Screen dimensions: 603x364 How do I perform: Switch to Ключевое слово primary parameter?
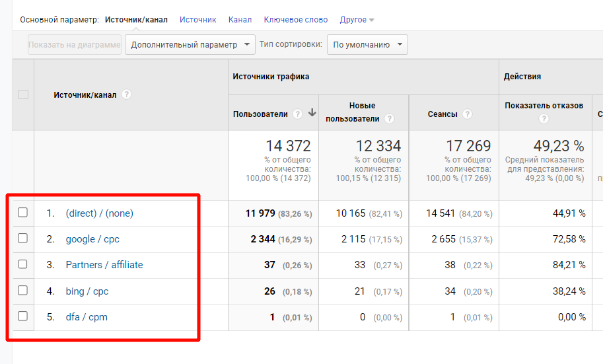tap(295, 20)
